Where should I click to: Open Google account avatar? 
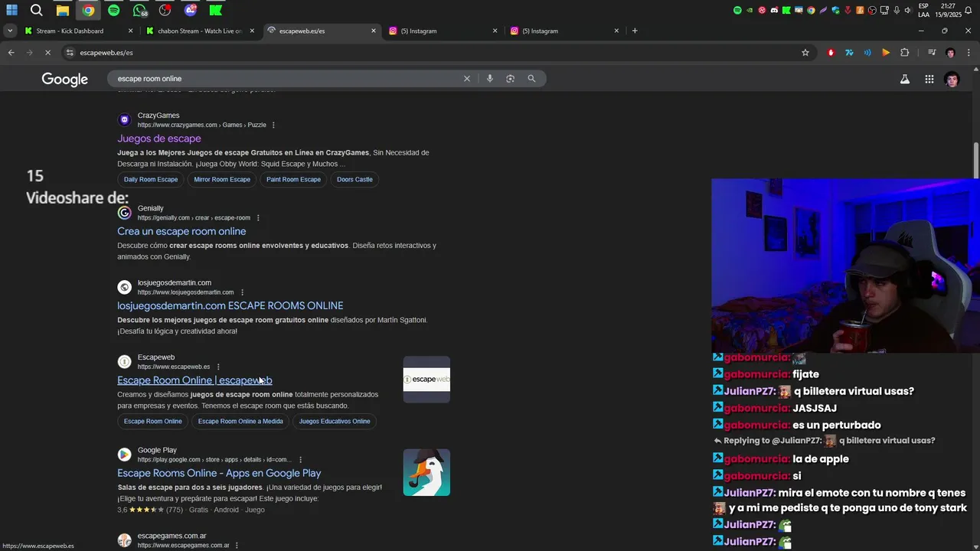click(952, 80)
